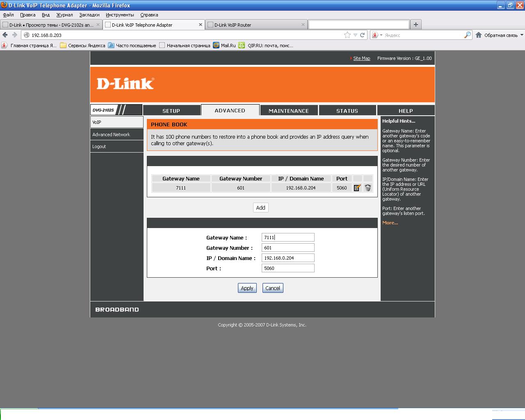Select VoIP in the sidebar

tap(117, 122)
